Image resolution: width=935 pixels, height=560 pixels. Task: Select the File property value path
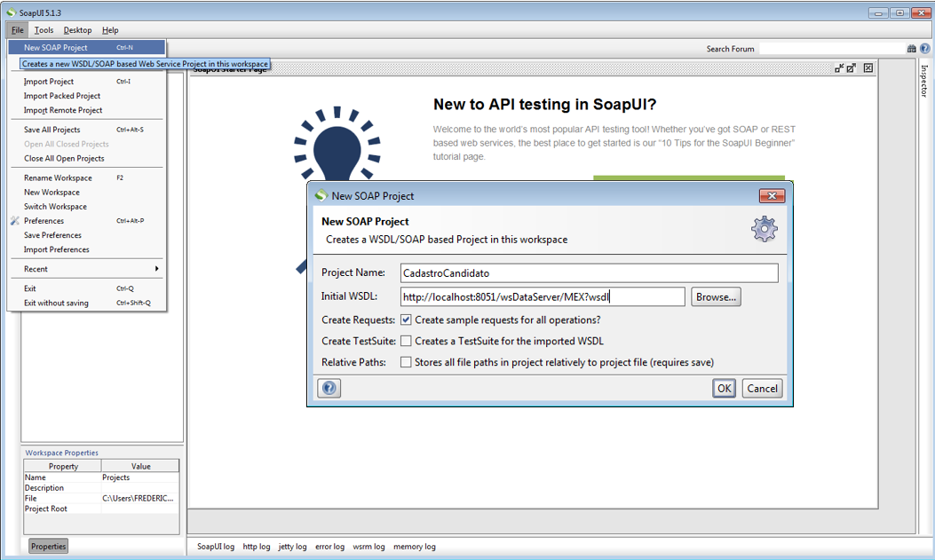tap(140, 498)
